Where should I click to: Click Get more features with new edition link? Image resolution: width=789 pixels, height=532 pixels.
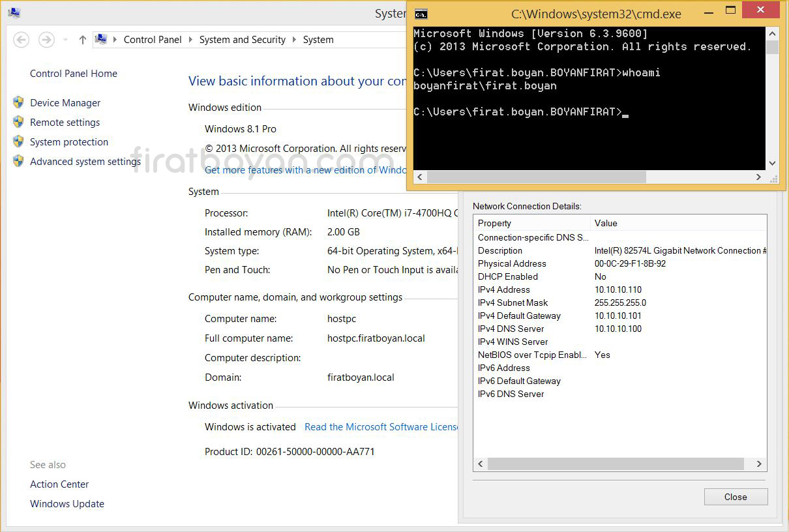pos(305,170)
